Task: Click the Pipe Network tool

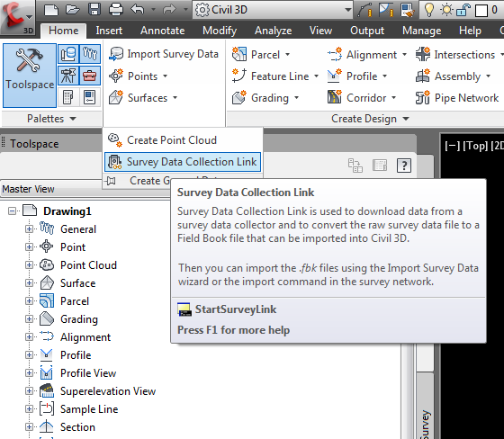Action: (457, 98)
